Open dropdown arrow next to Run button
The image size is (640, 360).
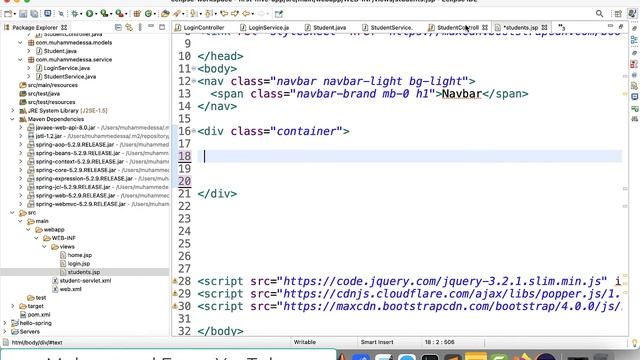tap(96, 14)
